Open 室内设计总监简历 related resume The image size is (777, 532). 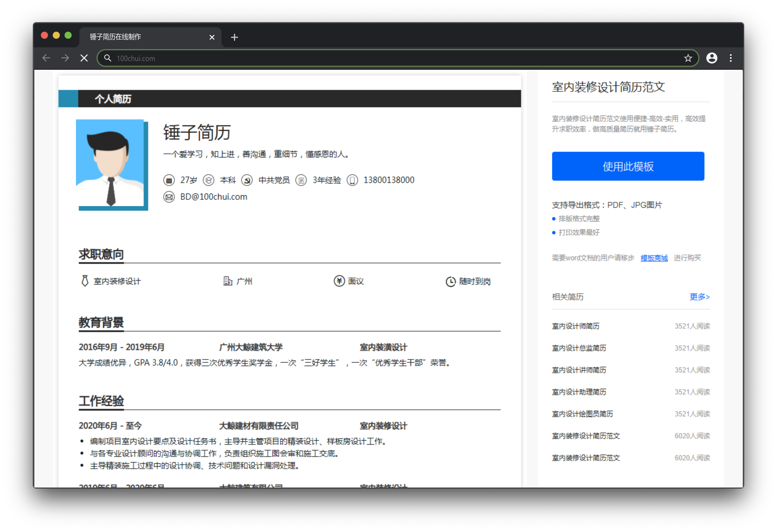(x=579, y=348)
